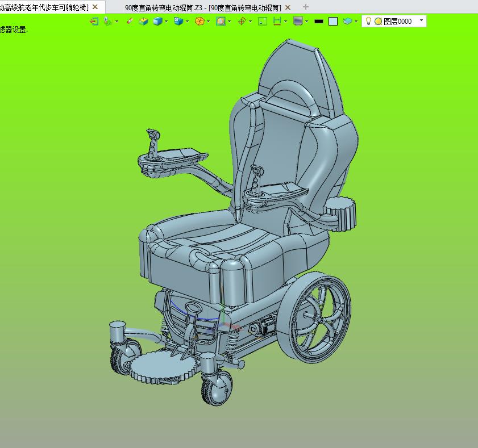Image resolution: width=478 pixels, height=448 pixels.
Task: Click the gray monitor display icon
Action: point(298,22)
